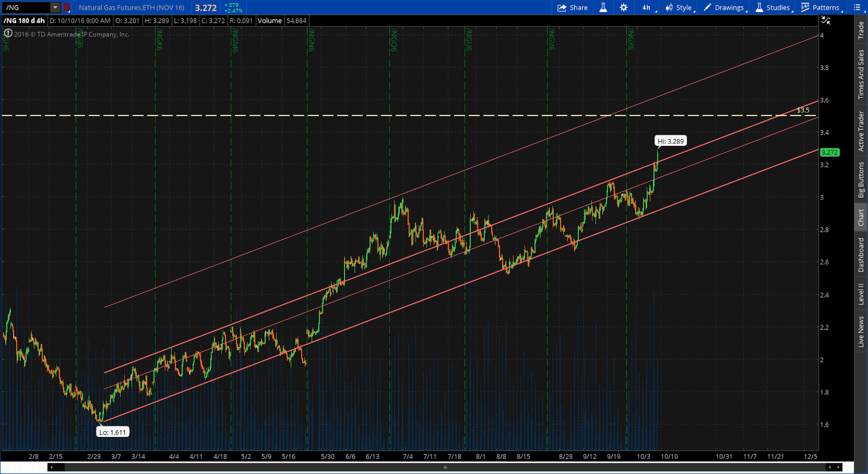Click the 1.6 price axis label
The height and width of the screenshot is (474, 868).
coord(824,425)
